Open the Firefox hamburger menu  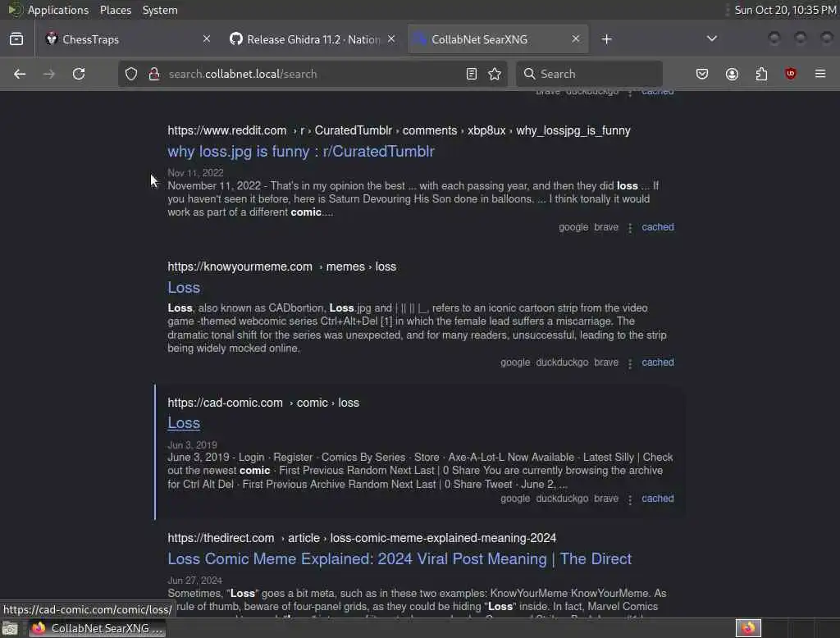[820, 74]
